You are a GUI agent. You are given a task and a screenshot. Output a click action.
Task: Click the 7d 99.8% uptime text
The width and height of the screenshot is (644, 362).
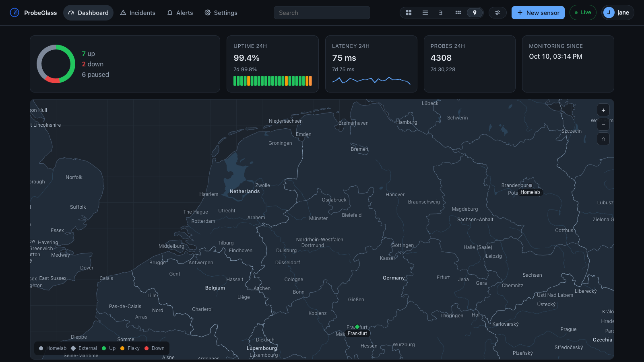245,69
